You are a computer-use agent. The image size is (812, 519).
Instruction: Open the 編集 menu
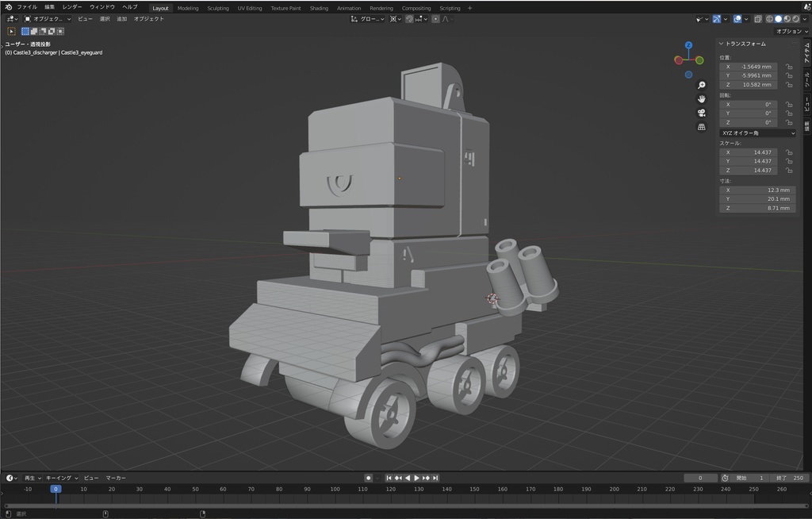[x=50, y=7]
